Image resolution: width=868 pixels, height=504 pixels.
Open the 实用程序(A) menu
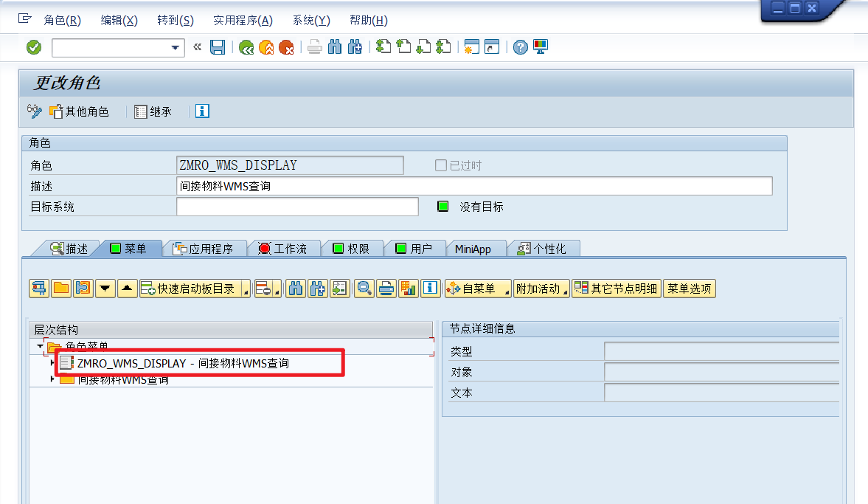[243, 21]
